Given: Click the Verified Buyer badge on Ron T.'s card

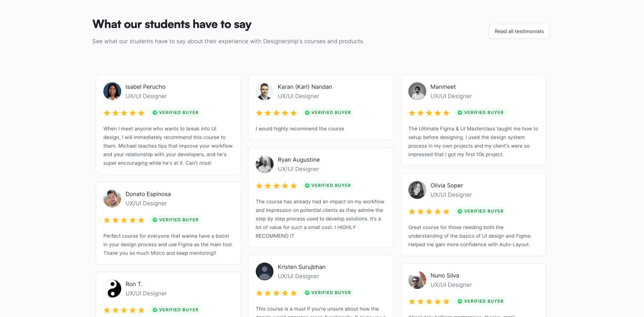Looking at the screenshot, I should pyautogui.click(x=175, y=310).
